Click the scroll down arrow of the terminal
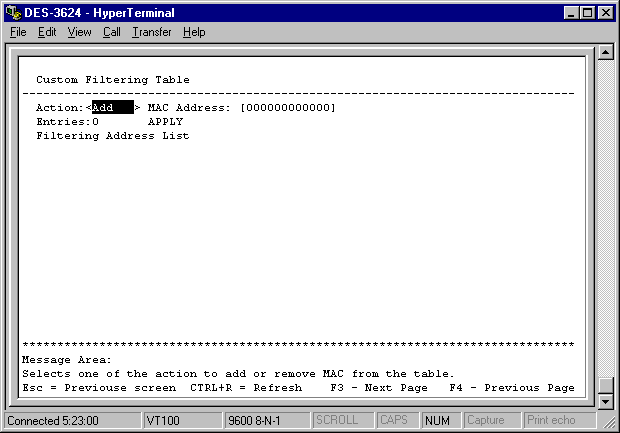The image size is (620, 433). coord(604,401)
